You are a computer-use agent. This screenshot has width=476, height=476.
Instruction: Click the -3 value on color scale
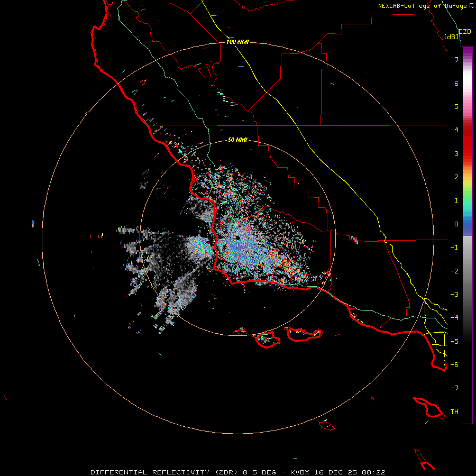click(x=454, y=295)
